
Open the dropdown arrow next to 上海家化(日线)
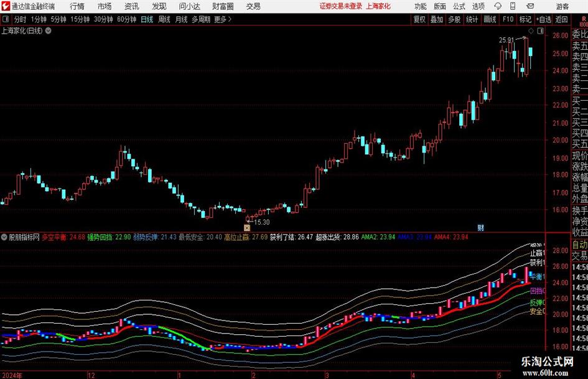(48, 30)
